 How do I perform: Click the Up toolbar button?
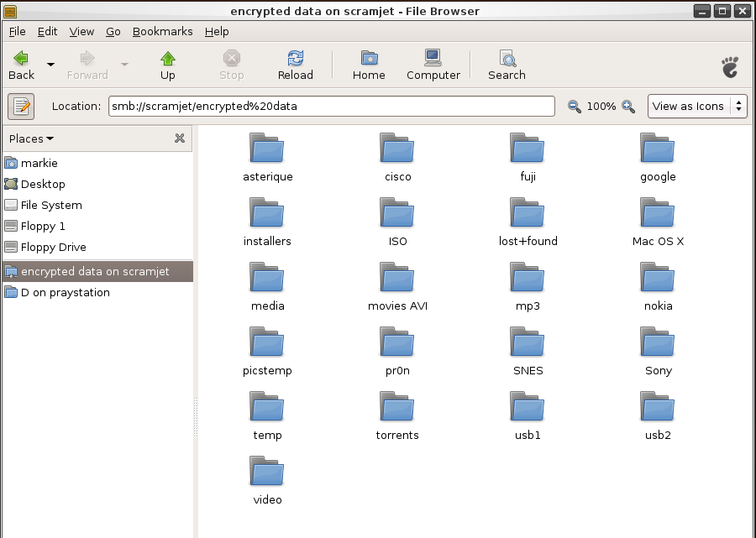coord(168,65)
